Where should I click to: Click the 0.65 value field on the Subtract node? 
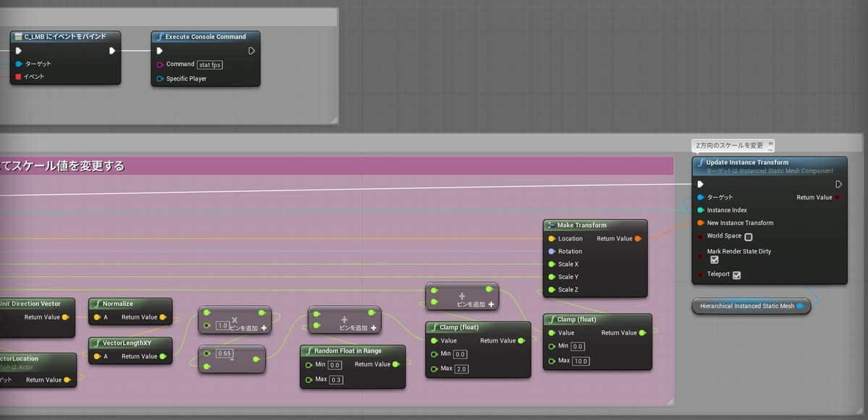(x=225, y=352)
